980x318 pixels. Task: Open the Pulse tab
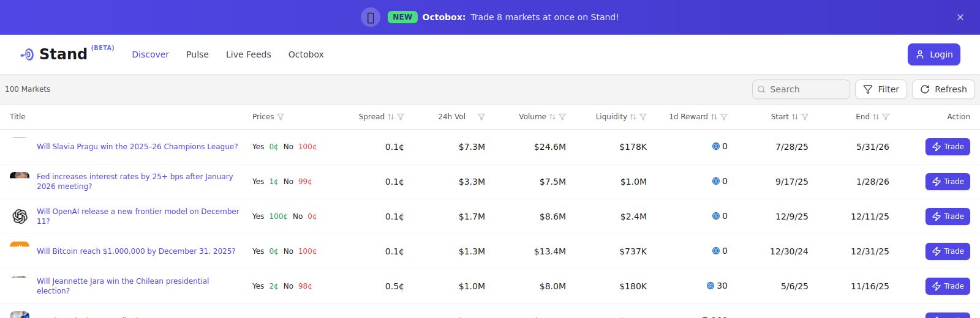[197, 54]
